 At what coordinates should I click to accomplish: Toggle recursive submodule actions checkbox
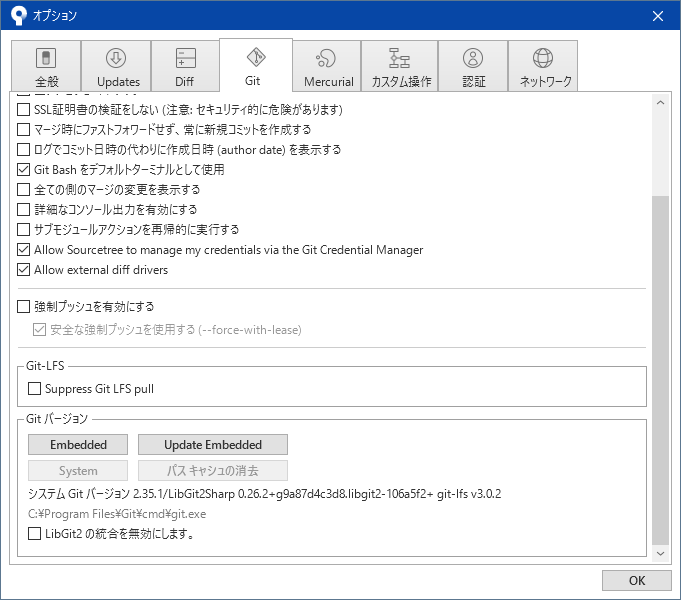pos(23,229)
